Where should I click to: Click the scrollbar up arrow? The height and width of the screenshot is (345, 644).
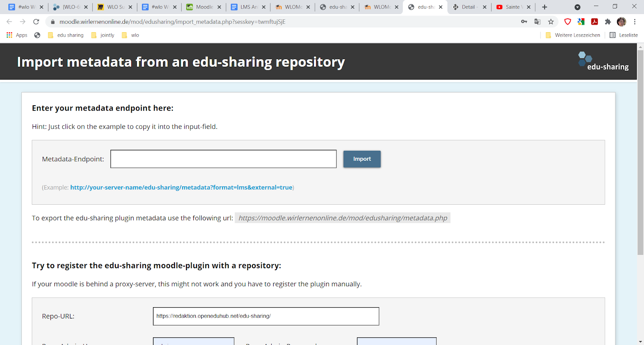click(x=640, y=47)
